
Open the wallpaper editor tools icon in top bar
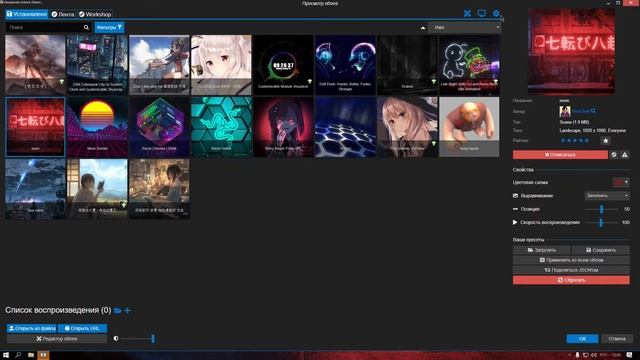467,13
